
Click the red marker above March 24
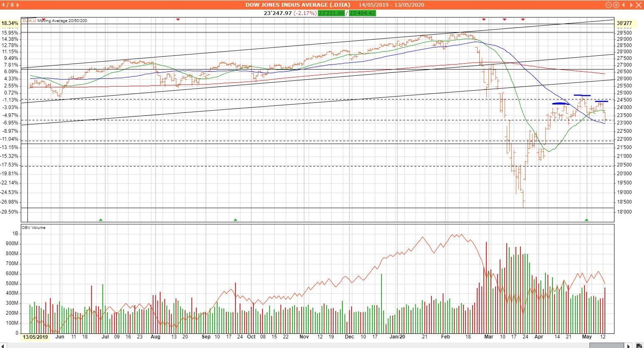click(x=523, y=20)
